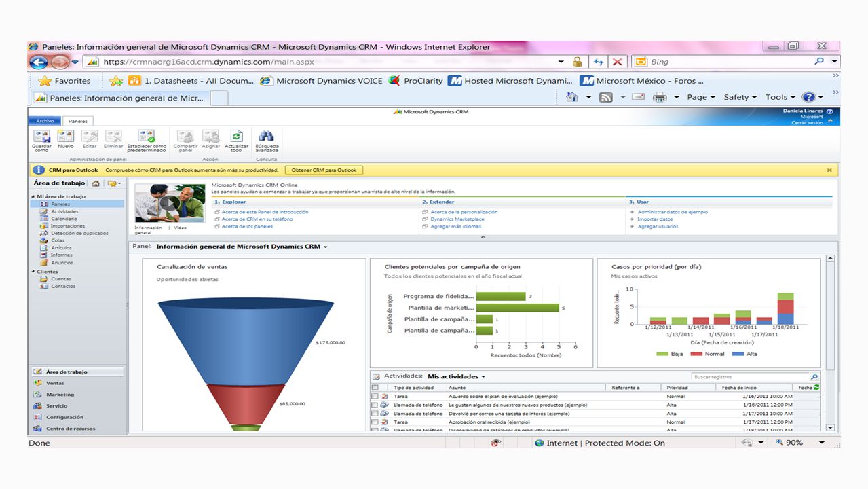Click the Importar datos link

click(x=655, y=219)
